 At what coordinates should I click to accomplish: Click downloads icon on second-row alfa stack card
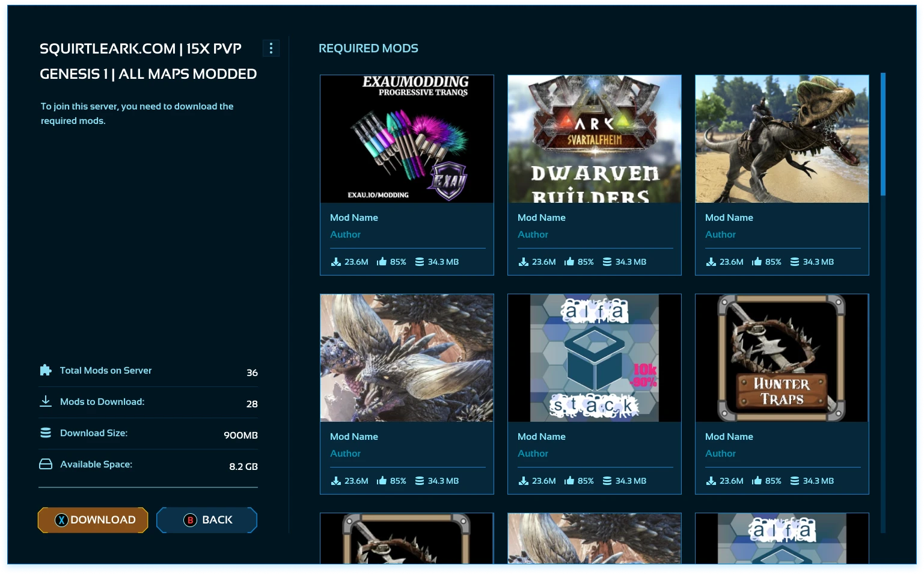(x=524, y=481)
